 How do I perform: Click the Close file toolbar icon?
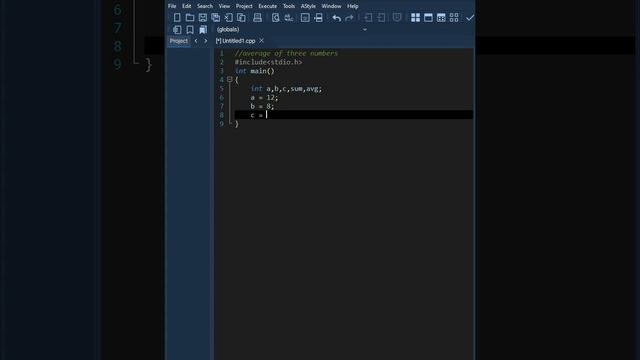pyautogui.click(x=229, y=18)
